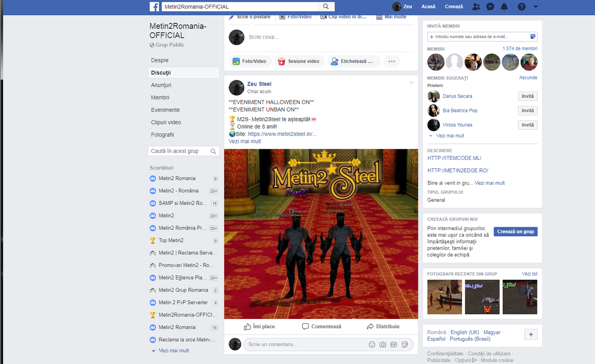Image resolution: width=595 pixels, height=364 pixels.
Task: View friend requests icon
Action: 476,7
